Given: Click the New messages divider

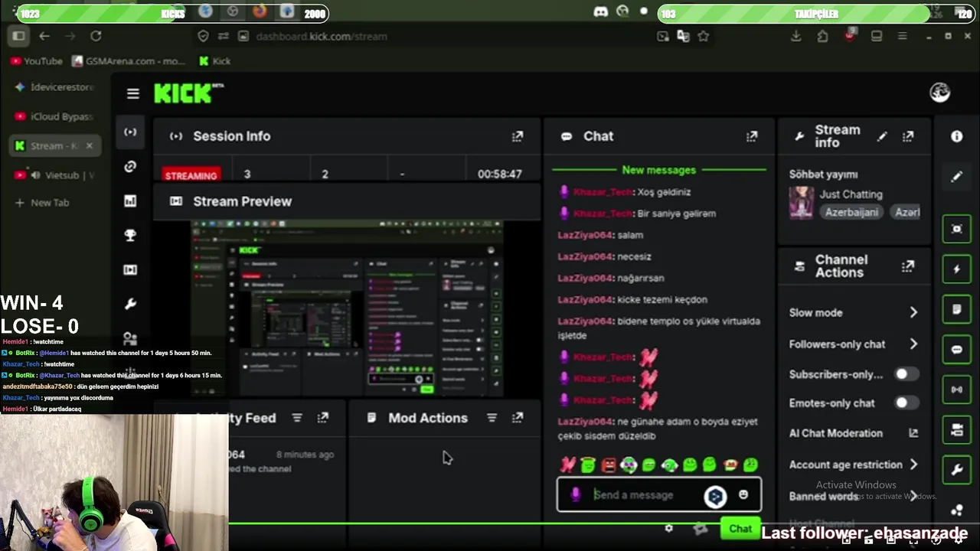Looking at the screenshot, I should [x=658, y=170].
